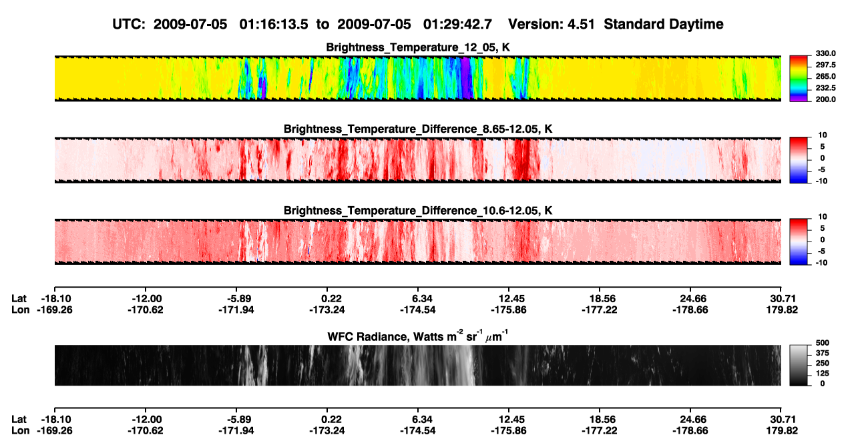Click the 10.6-12.05 difference image strip

point(417,242)
